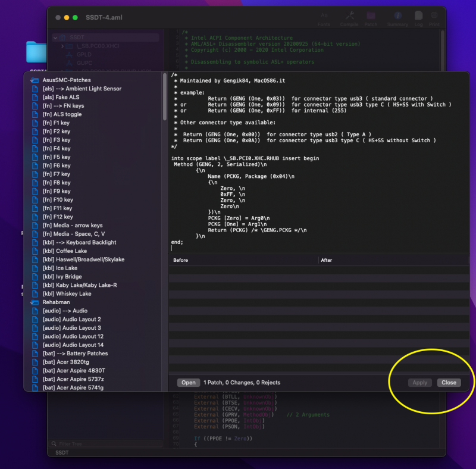476x469 pixels.
Task: Collapse the SSDT tree node
Action: pyautogui.click(x=56, y=37)
